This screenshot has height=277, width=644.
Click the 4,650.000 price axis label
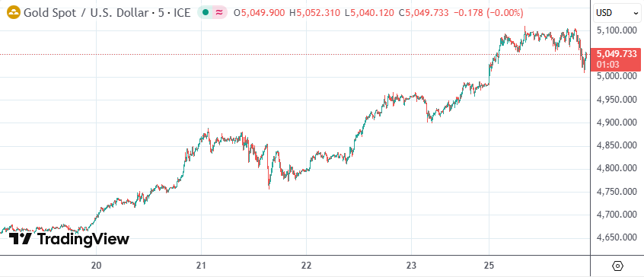click(x=617, y=238)
